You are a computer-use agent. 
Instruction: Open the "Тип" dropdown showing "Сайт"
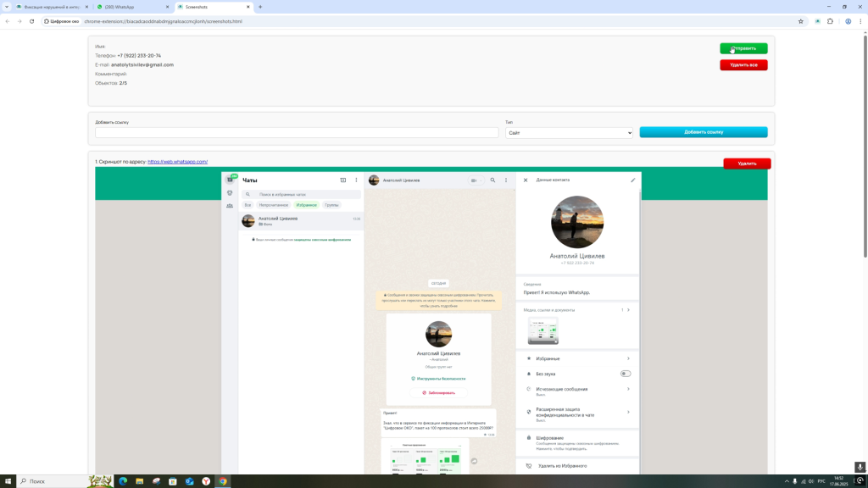coord(569,133)
